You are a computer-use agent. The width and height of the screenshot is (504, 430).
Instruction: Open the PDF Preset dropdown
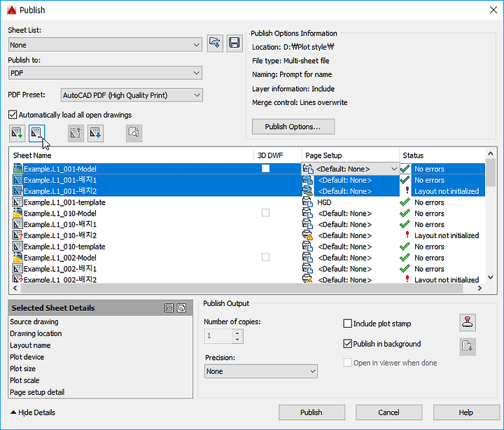[132, 95]
